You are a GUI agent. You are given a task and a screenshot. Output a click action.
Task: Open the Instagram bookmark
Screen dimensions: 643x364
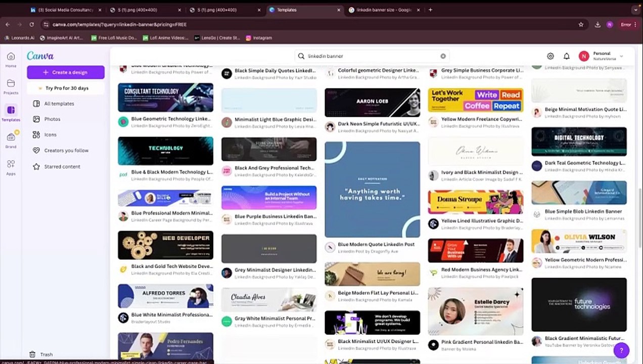pyautogui.click(x=259, y=38)
